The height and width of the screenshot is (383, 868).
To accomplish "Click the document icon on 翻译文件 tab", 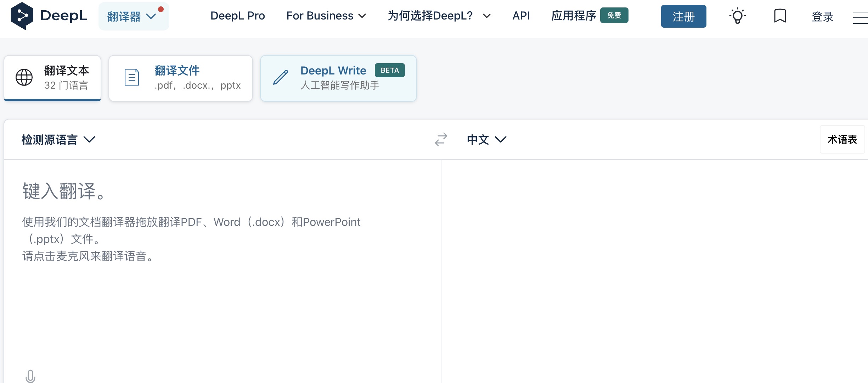I will pos(131,78).
